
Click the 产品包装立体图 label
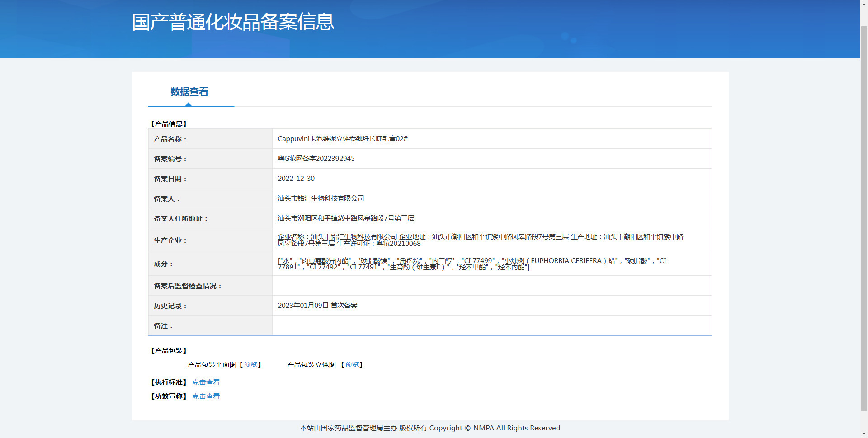click(x=311, y=365)
